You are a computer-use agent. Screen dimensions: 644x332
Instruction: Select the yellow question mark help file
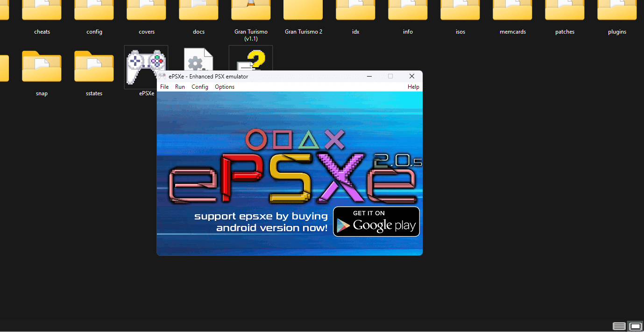[251, 59]
